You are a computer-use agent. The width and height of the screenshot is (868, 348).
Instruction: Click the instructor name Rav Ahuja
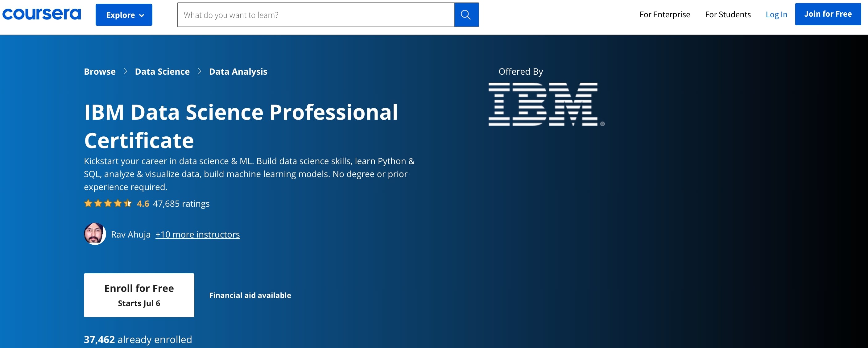coord(131,234)
